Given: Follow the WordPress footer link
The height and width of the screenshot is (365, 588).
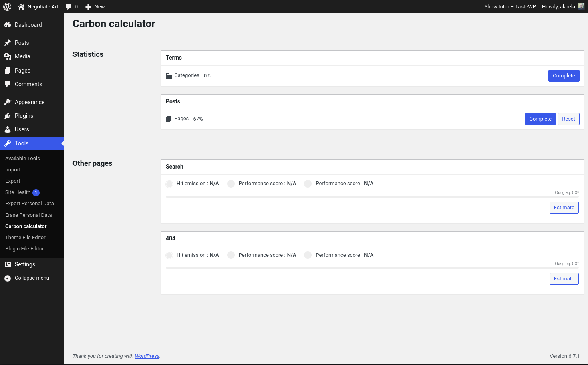Looking at the screenshot, I should pos(147,356).
